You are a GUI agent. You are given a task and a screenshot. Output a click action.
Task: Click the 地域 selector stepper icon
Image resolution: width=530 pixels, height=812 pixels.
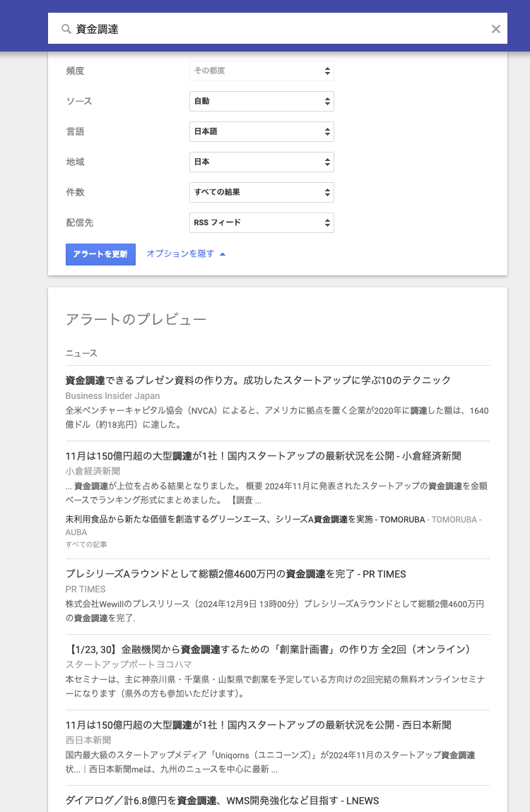[x=327, y=162]
